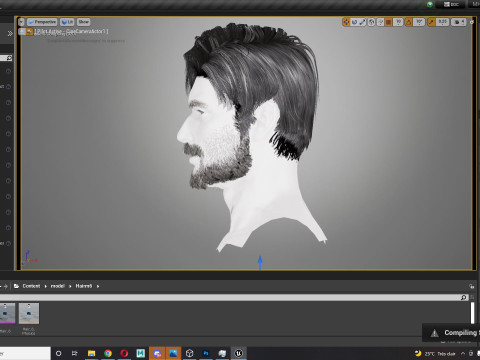Open the Opera browser from the taskbar
Screen dimensions: 480x360
click(124, 353)
